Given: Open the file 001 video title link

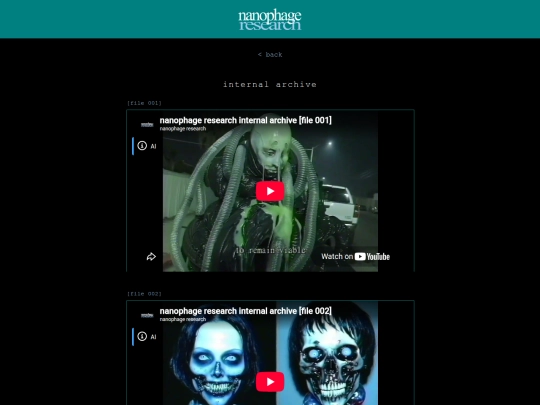Looking at the screenshot, I should pos(246,120).
